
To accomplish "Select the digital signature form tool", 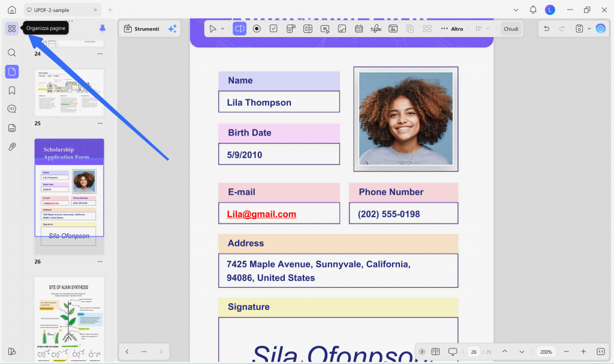I will click(393, 29).
